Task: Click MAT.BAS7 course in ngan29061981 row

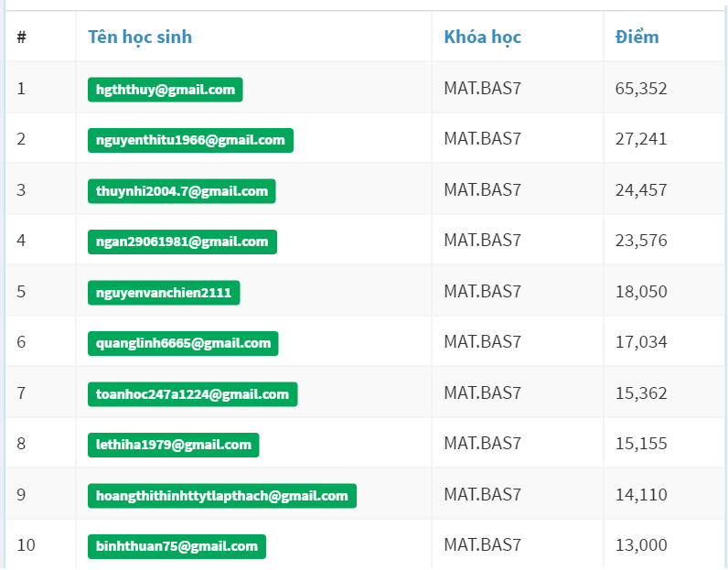Action: (482, 241)
